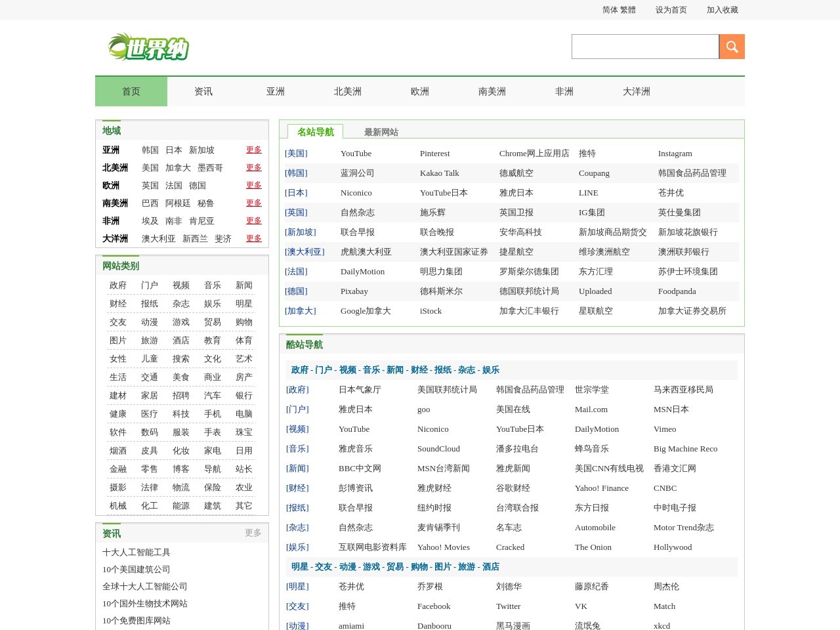Screen dimensions: 840x630
Task: Open the 非洲 navigation tab
Action: click(564, 91)
